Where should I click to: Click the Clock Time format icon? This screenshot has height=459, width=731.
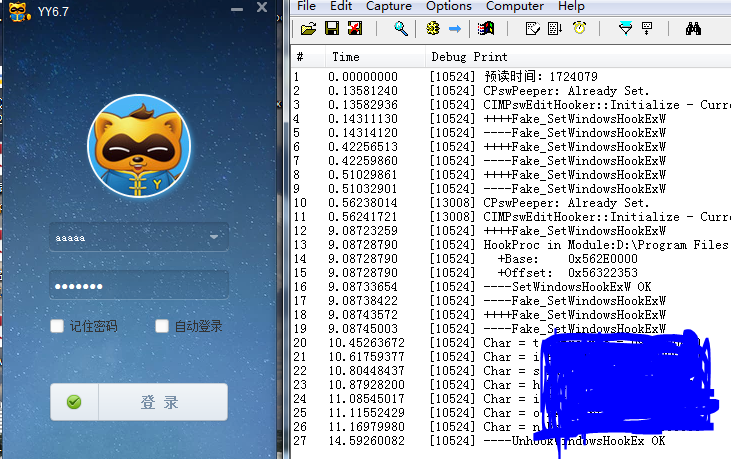579,28
